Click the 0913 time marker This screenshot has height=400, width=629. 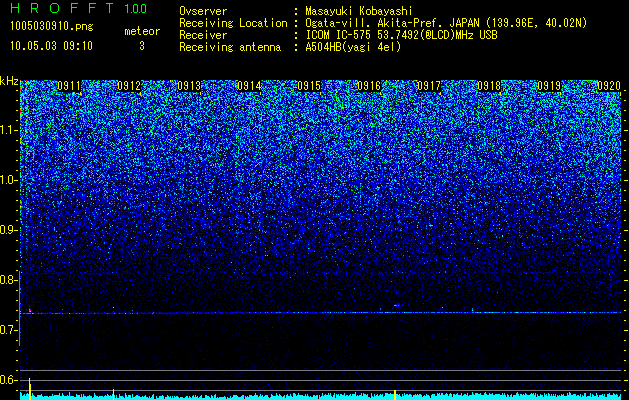click(189, 86)
